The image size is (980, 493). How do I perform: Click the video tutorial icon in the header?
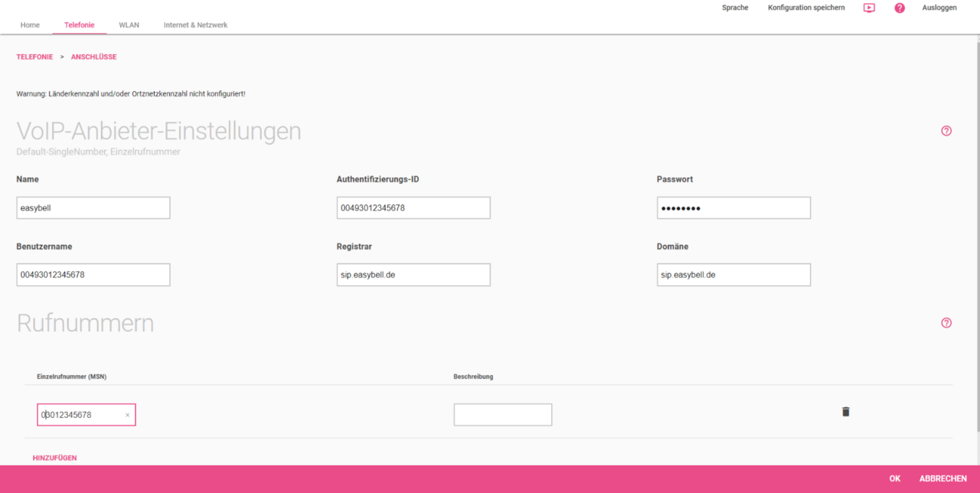pos(868,7)
